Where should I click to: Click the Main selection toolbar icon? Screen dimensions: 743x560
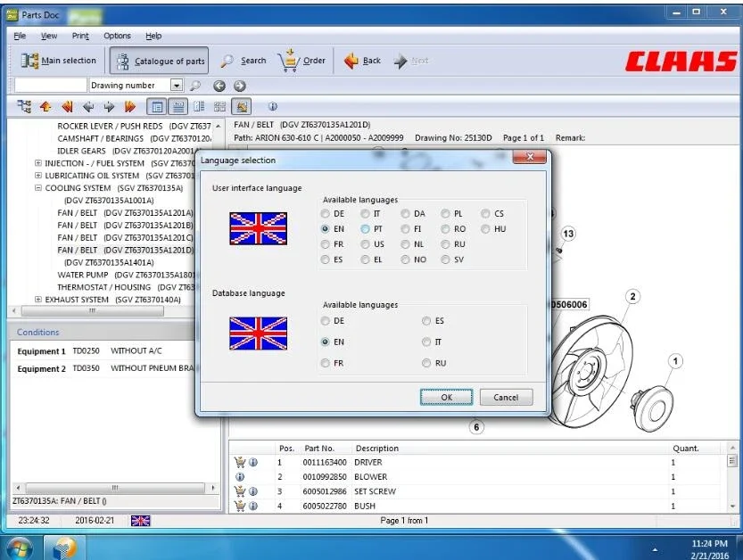click(x=30, y=61)
